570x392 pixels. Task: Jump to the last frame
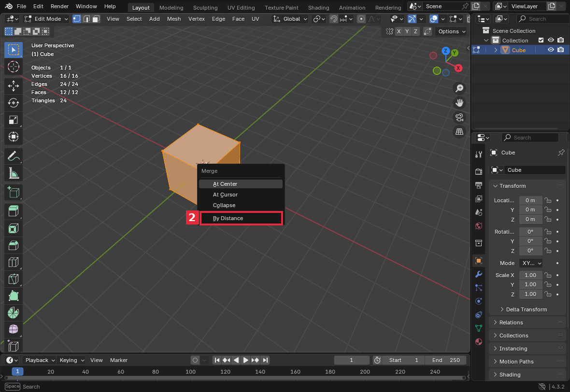point(265,361)
